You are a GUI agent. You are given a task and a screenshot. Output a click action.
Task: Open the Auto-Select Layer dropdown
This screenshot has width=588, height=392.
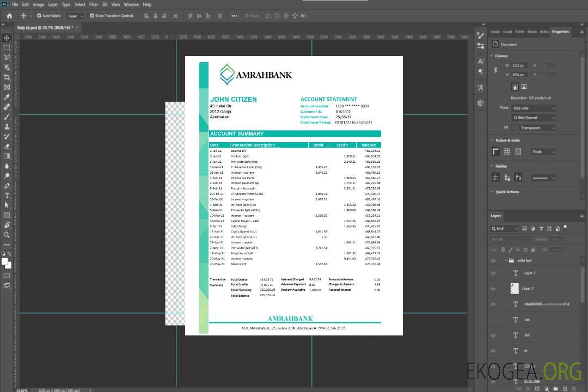pyautogui.click(x=75, y=16)
